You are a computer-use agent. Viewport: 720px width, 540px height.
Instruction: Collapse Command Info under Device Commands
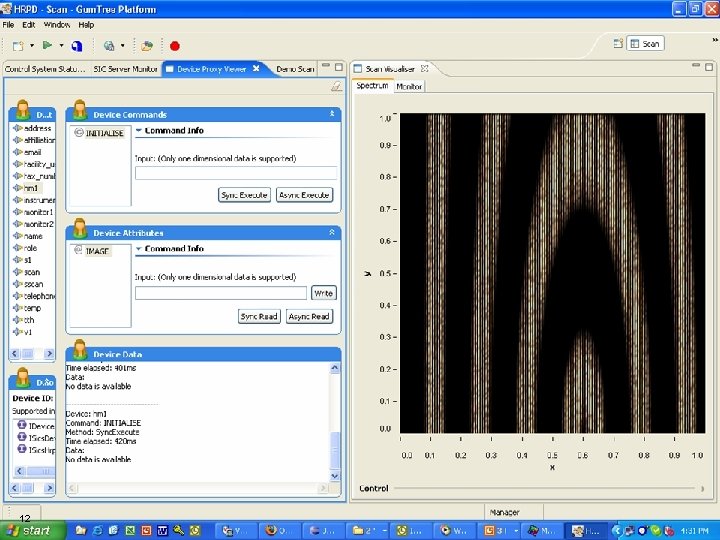(x=138, y=131)
